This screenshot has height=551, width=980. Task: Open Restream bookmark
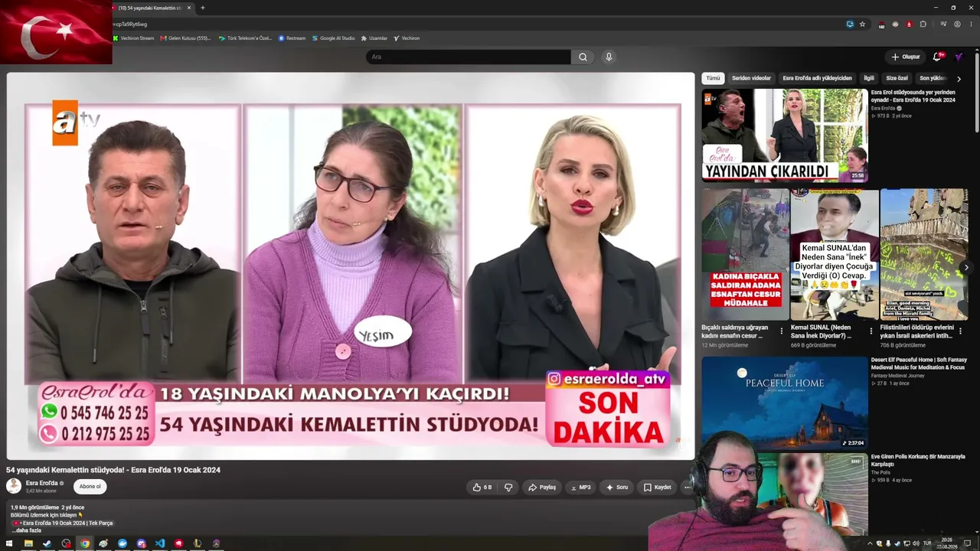[292, 38]
